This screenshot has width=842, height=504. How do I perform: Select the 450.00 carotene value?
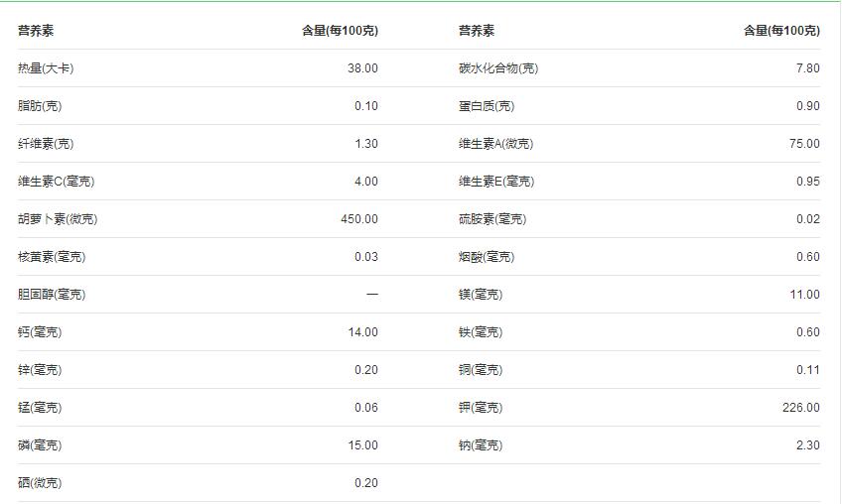[358, 219]
